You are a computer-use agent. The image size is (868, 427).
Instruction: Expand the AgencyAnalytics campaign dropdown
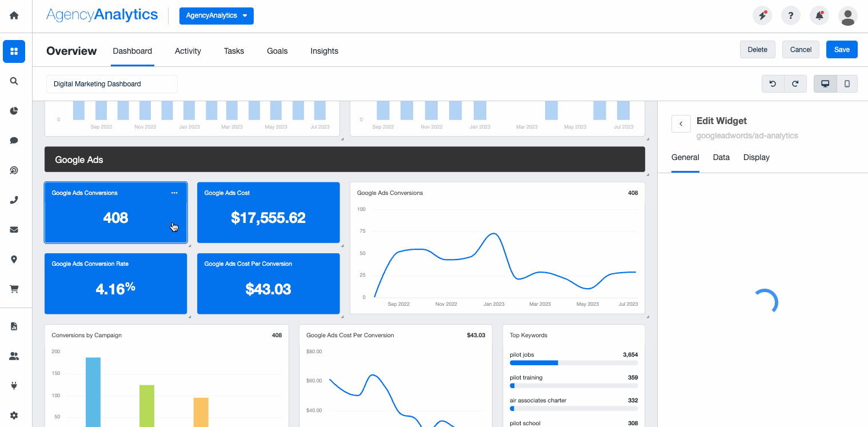click(x=216, y=16)
